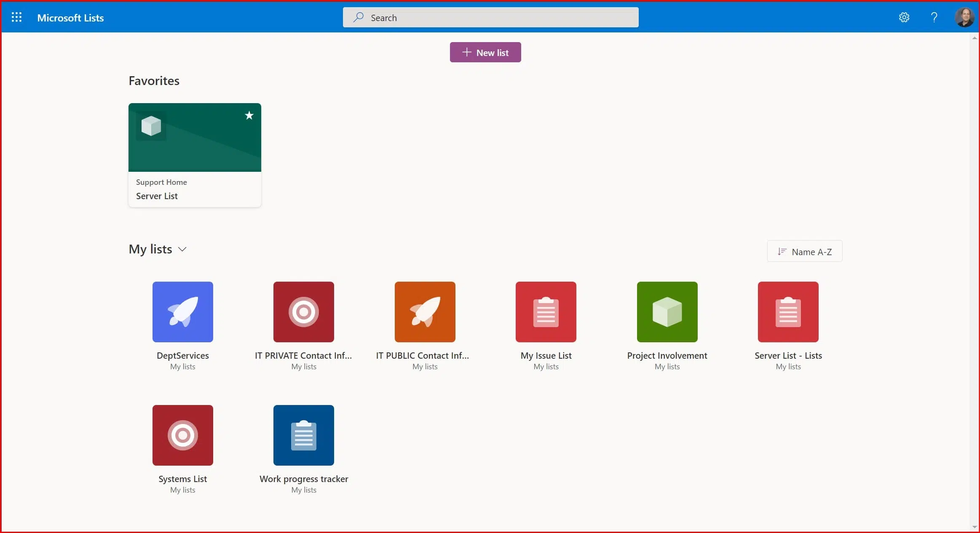Viewport: 980px width, 533px height.
Task: Open Work progress tracker clipboard icon
Action: 304,435
